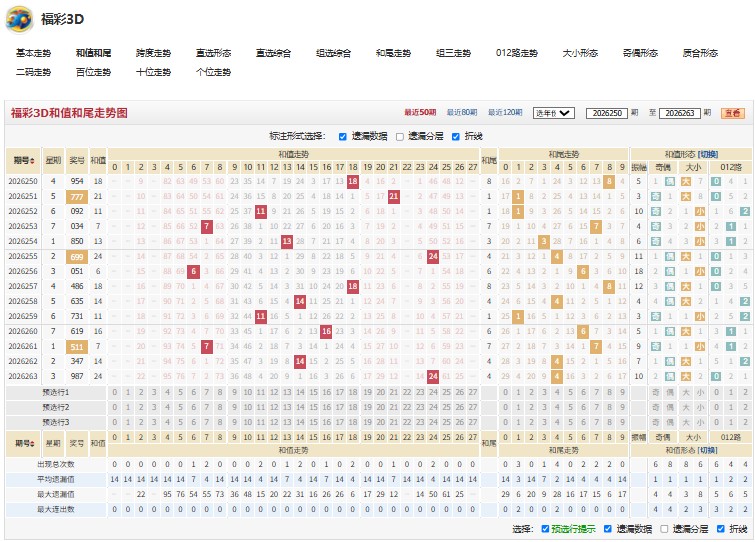This screenshot has width=755, height=542.
Task: Click 切换 link in lower 和值形态 header
Action: (x=708, y=451)
